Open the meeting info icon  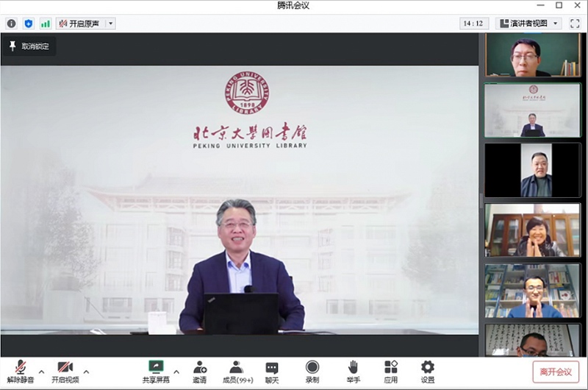point(11,24)
